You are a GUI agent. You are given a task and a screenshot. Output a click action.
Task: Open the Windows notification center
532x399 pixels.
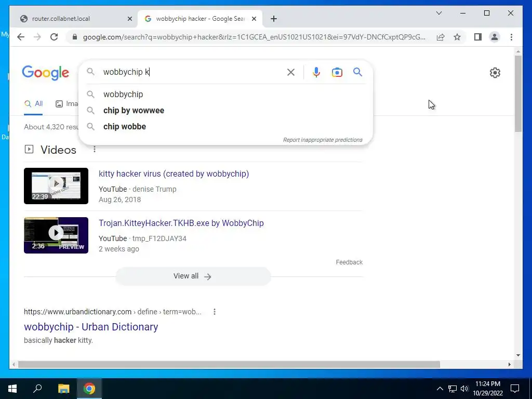coord(515,389)
